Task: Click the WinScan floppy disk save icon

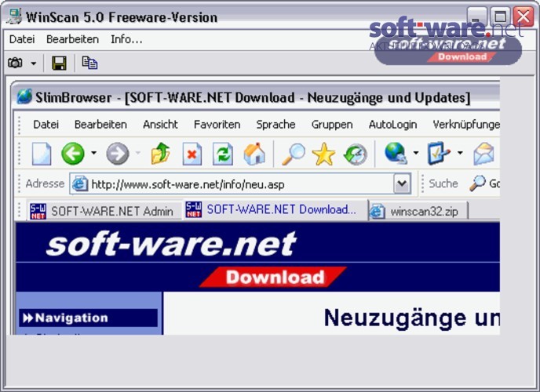Action: point(59,63)
